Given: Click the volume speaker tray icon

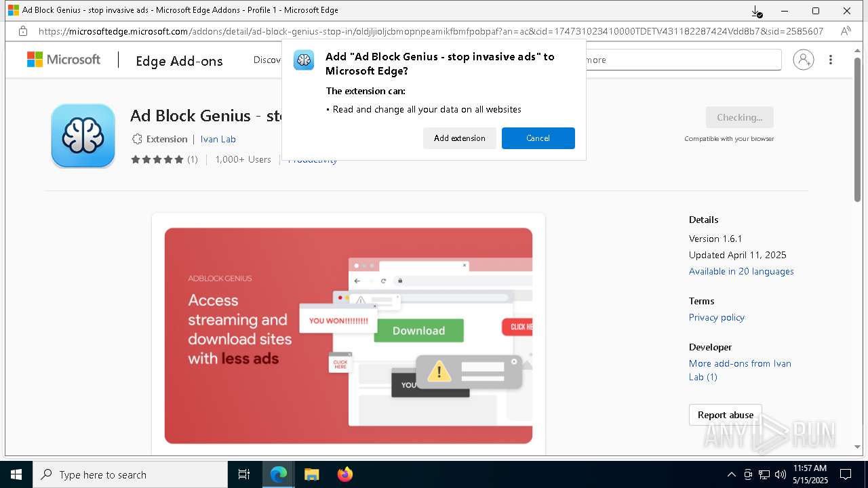Looking at the screenshot, I should click(781, 474).
